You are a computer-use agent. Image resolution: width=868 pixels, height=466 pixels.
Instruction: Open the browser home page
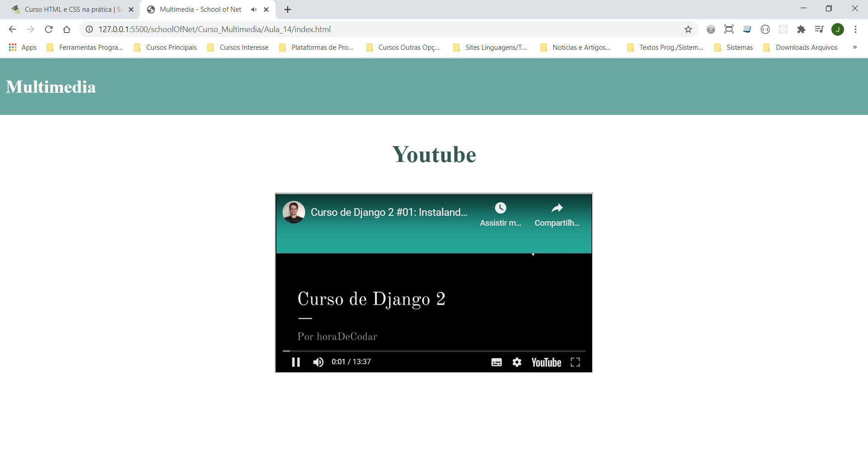66,29
